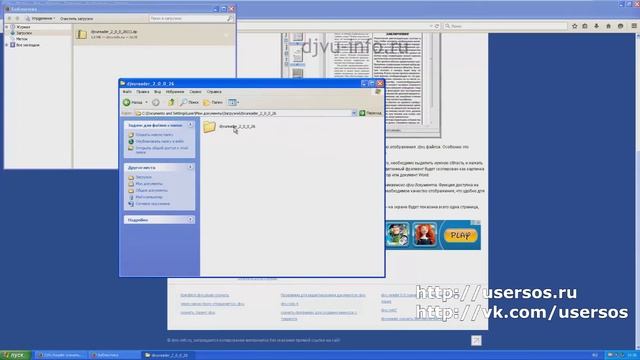Click the share this folder task link
Viewport: 640px width, 360px height.
[x=162, y=150]
